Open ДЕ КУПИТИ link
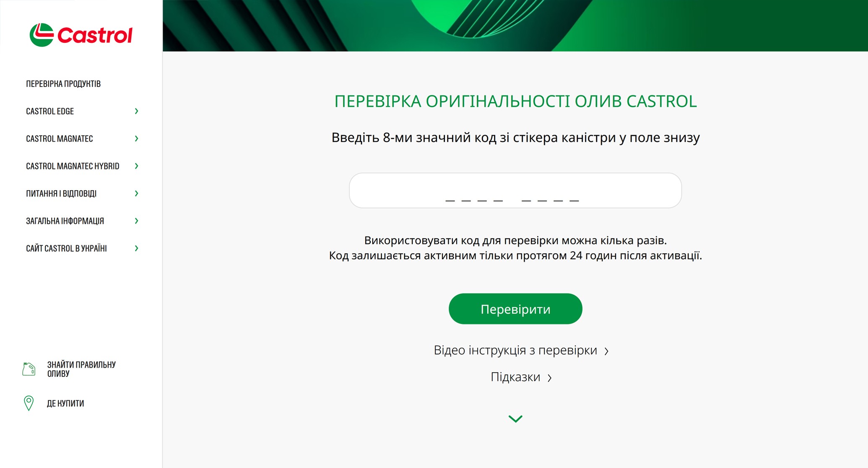Viewport: 868px width, 468px height. pos(65,403)
